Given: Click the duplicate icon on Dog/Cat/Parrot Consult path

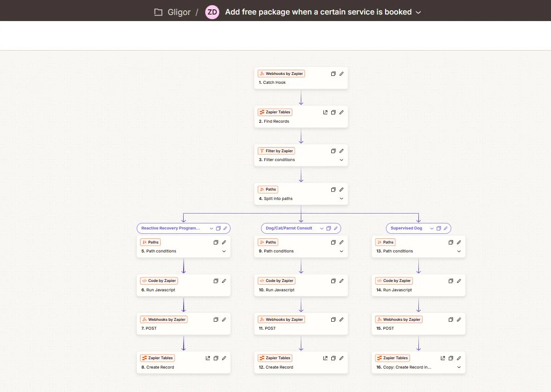Looking at the screenshot, I should click(x=328, y=229).
